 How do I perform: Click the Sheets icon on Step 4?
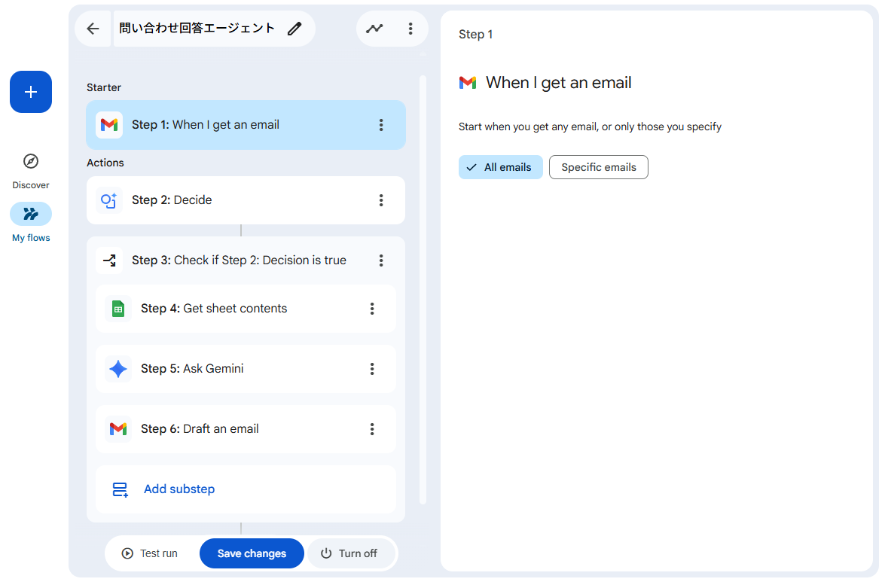click(118, 309)
